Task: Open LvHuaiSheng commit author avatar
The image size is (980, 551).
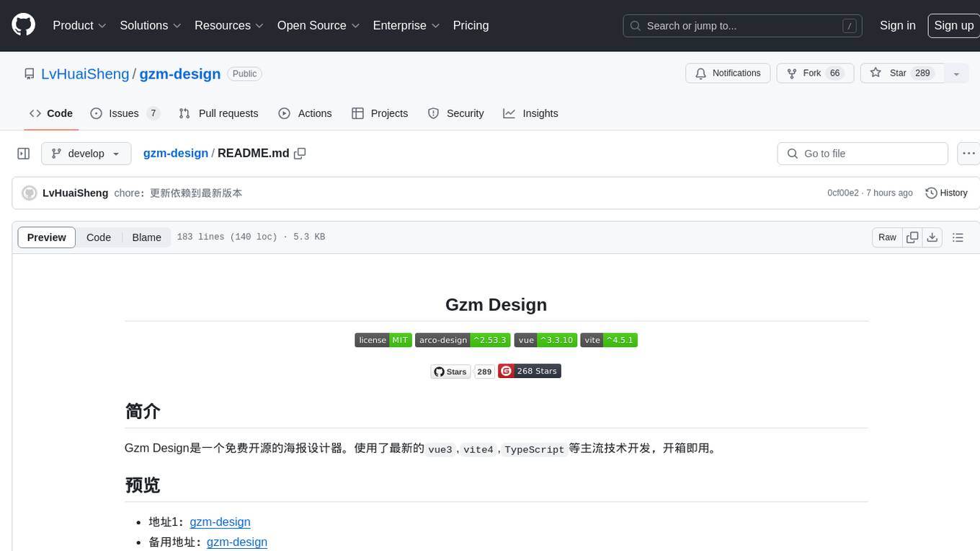Action: [30, 193]
